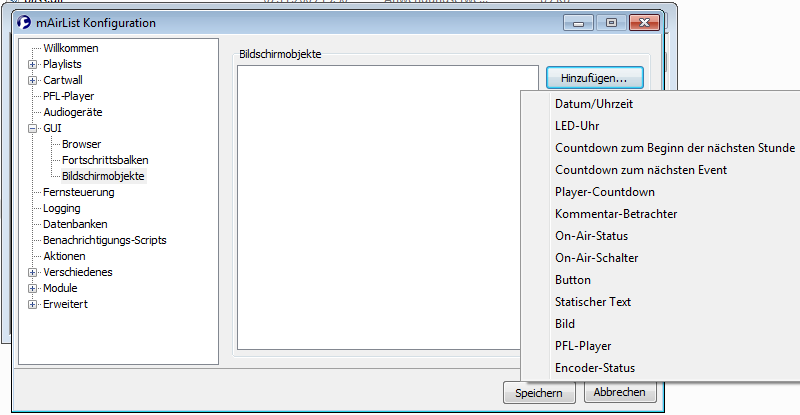Choose Datum/Uhrzeit from the menu
The image size is (800, 415).
click(x=594, y=104)
